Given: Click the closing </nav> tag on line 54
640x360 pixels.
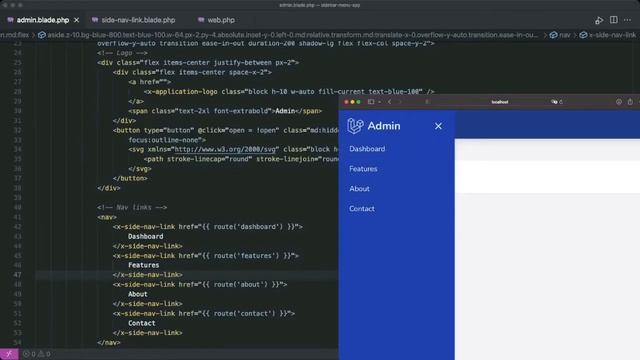Looking at the screenshot, I should tap(109, 342).
